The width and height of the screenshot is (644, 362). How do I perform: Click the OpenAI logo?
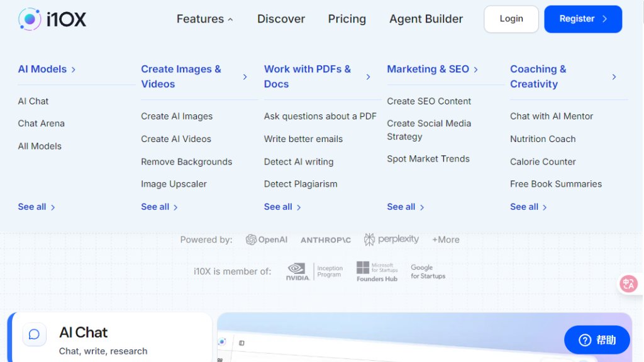tap(267, 239)
